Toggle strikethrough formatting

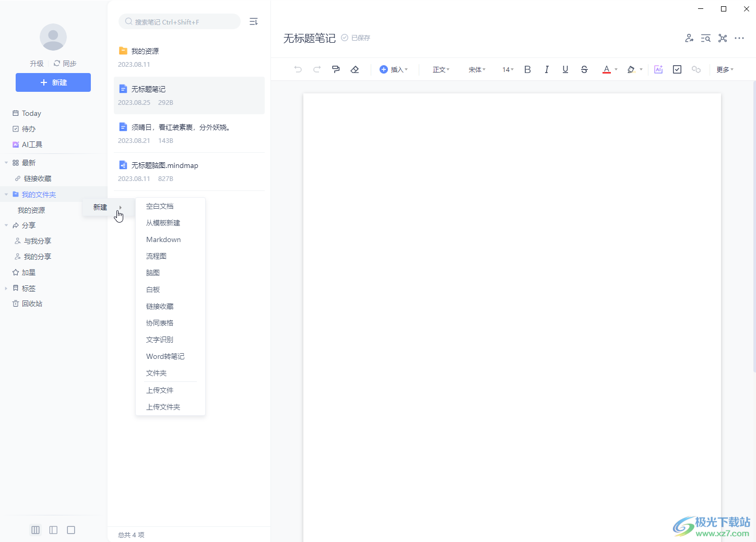coord(584,69)
